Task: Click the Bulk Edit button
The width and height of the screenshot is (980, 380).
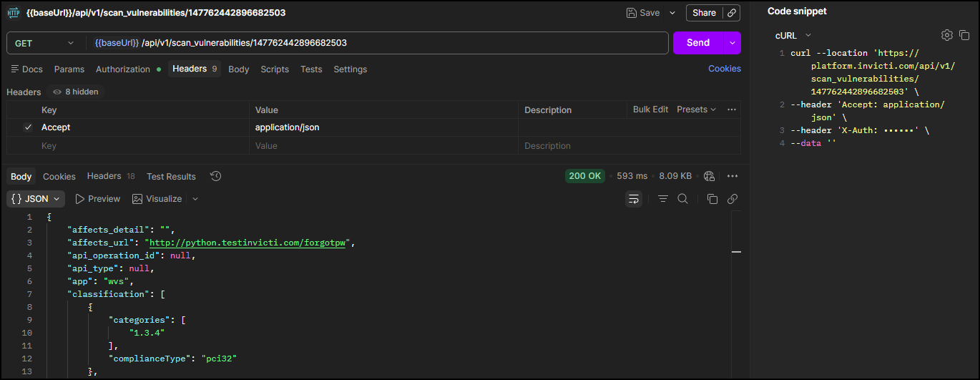Action: coord(650,109)
